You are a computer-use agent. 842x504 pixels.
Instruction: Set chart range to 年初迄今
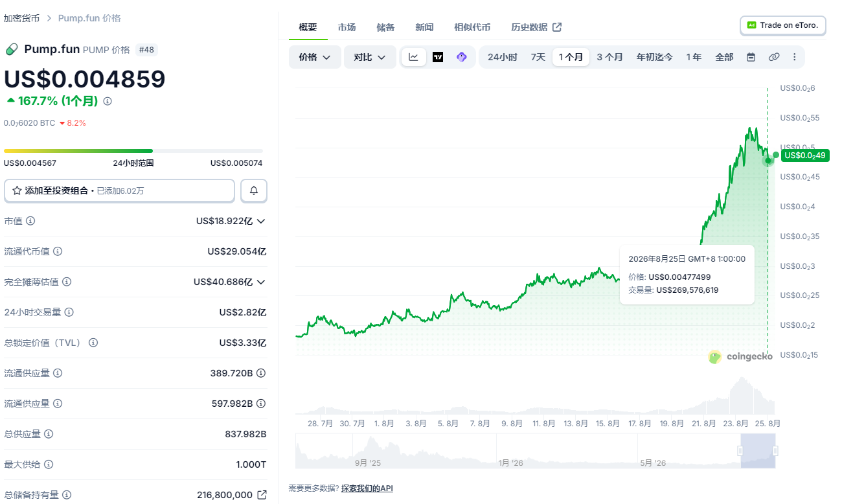654,57
